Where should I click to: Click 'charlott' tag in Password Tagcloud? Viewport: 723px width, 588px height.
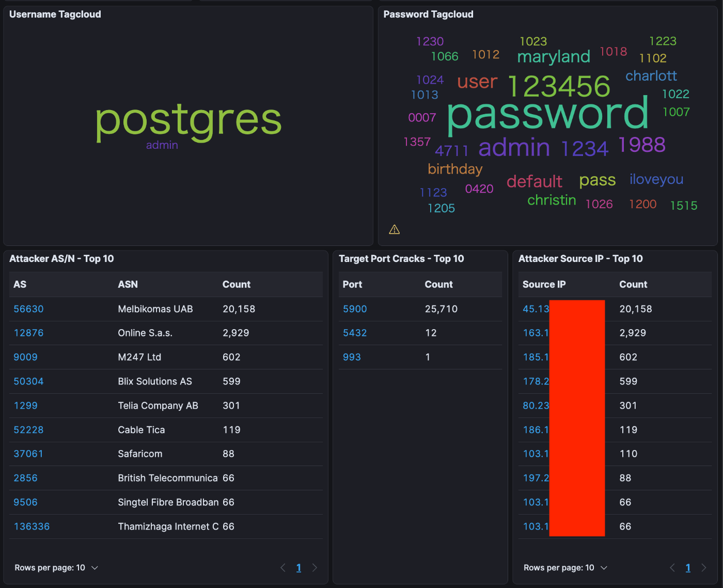pos(651,76)
